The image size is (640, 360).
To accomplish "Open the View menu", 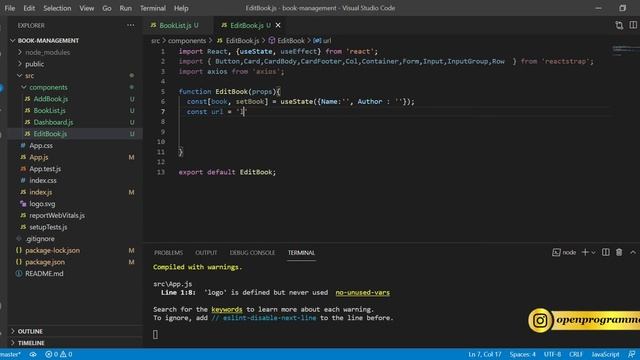I will 87,8.
